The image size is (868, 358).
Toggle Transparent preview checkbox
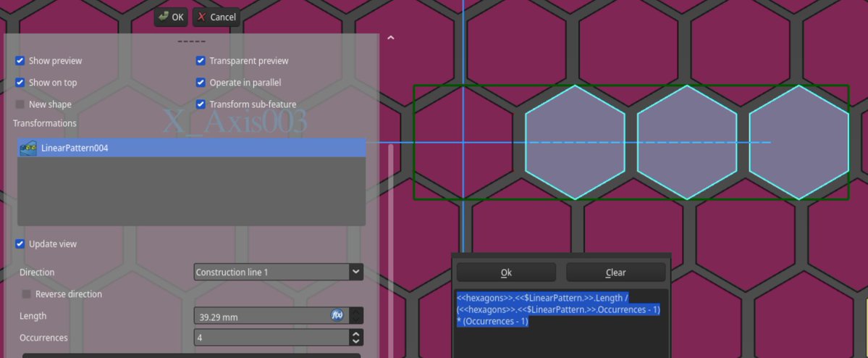tap(201, 61)
